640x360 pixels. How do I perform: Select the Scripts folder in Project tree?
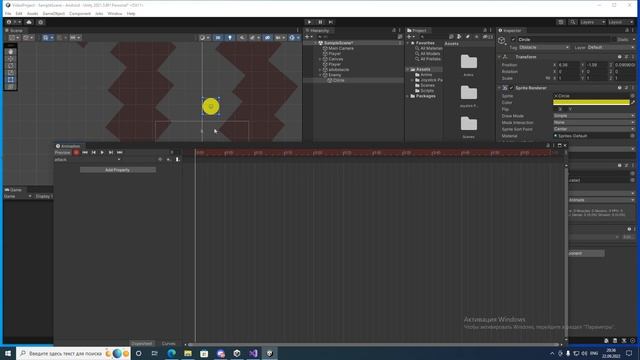point(427,91)
